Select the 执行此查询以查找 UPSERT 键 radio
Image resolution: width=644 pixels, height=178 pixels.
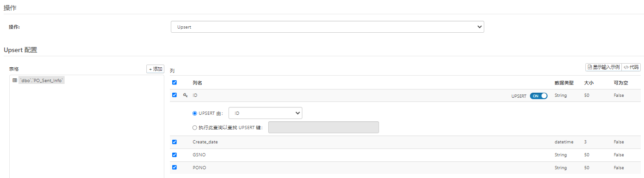tap(195, 128)
